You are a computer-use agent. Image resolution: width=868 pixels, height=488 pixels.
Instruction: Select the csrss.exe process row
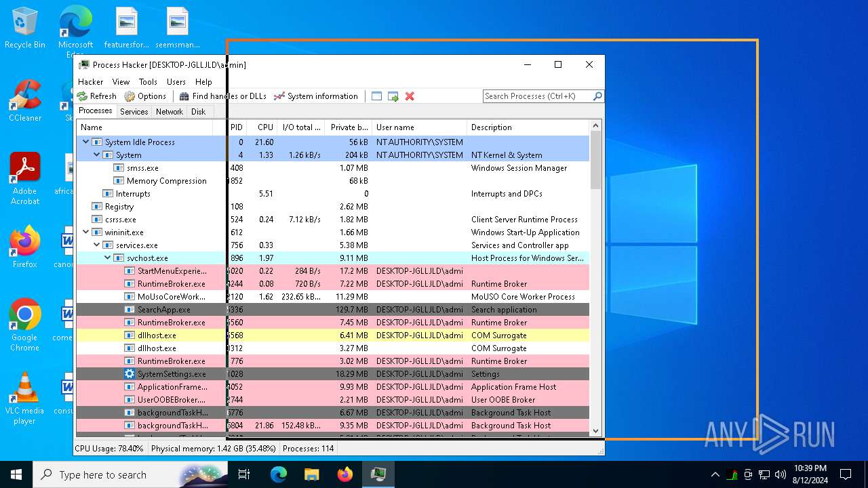click(332, 219)
